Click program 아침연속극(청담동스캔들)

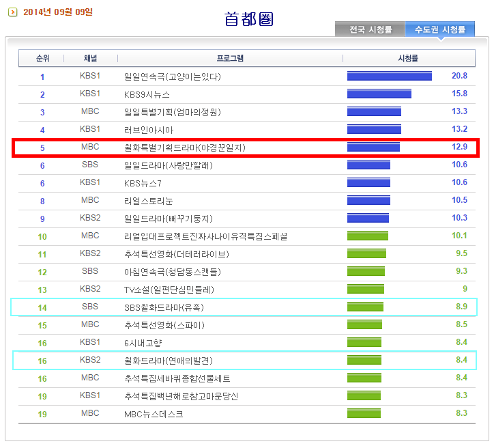173,272
